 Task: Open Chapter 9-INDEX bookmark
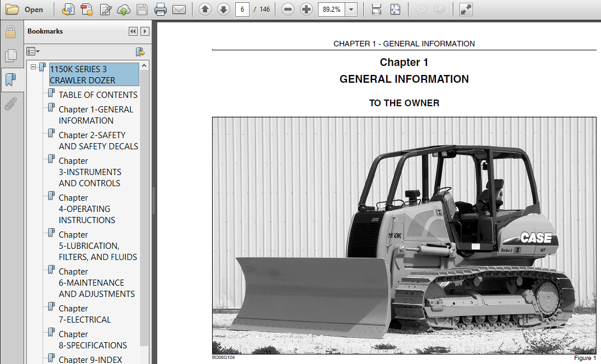coord(90,360)
